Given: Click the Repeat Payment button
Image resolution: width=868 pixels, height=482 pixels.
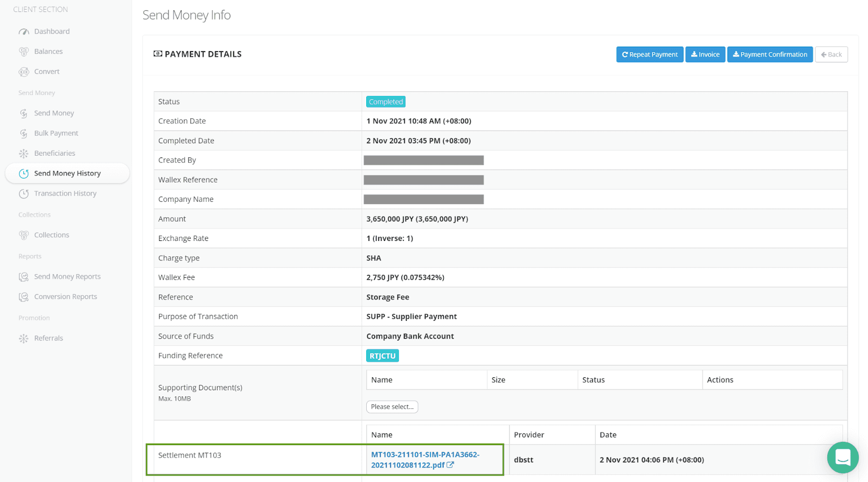Looking at the screenshot, I should [650, 54].
